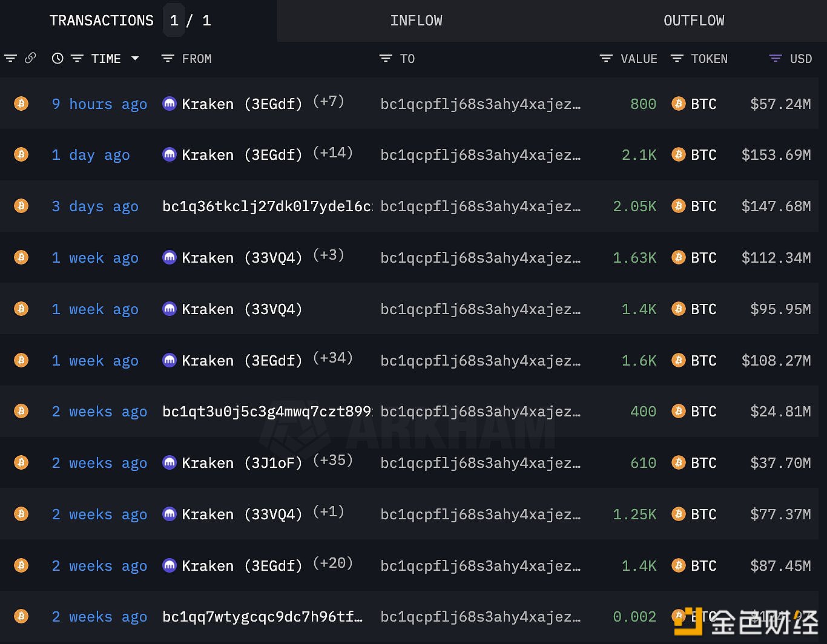Image resolution: width=827 pixels, height=644 pixels.
Task: Open the '1 day ago' transaction link
Action: click(91, 156)
